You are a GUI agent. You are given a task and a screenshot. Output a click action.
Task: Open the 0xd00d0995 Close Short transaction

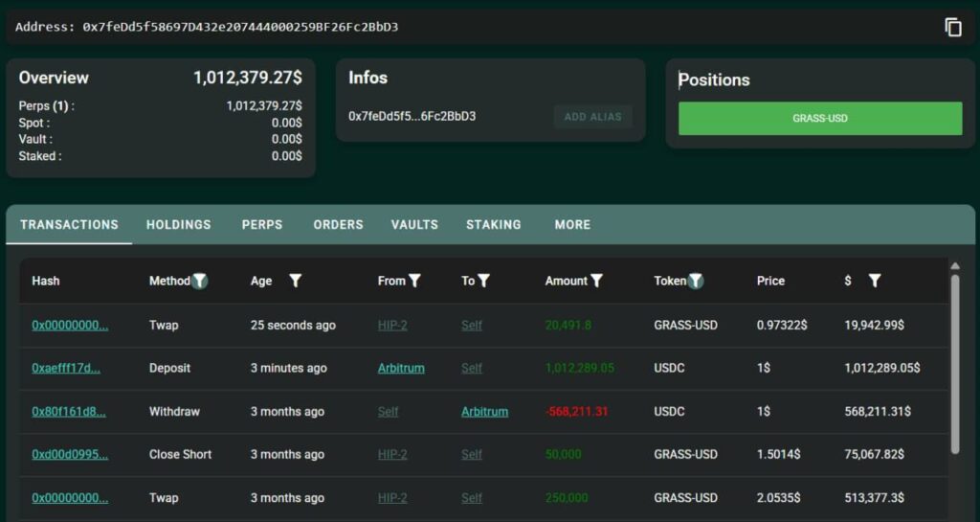point(70,454)
